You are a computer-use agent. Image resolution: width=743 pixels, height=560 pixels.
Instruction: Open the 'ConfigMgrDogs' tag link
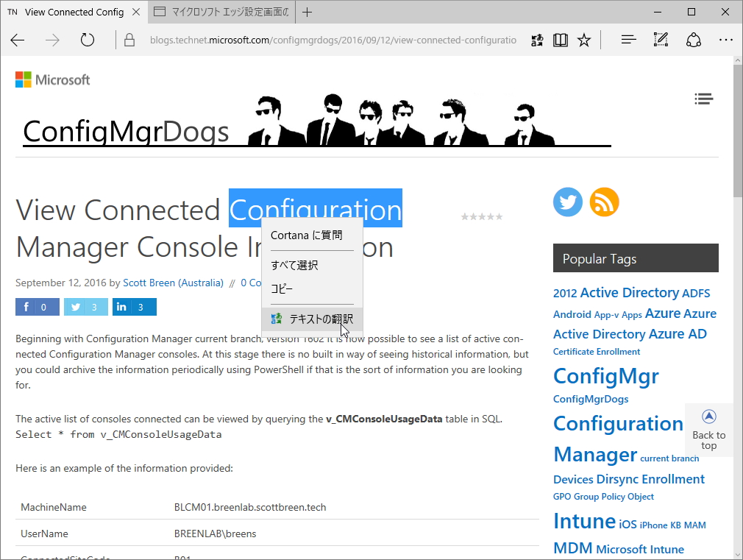point(591,399)
